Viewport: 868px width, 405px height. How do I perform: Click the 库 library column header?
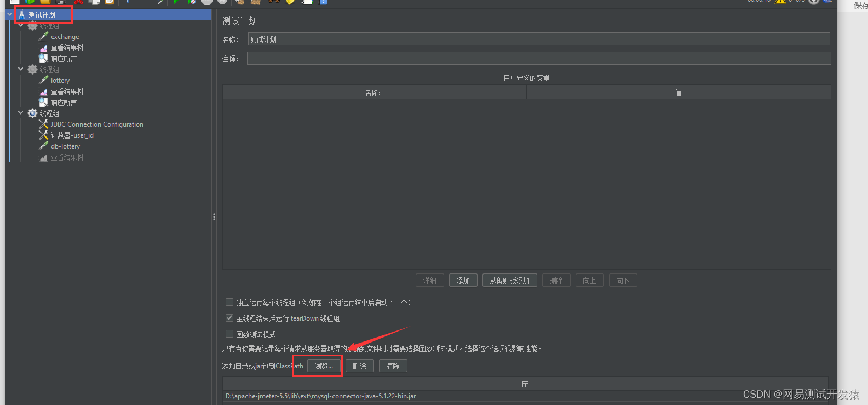(x=525, y=384)
